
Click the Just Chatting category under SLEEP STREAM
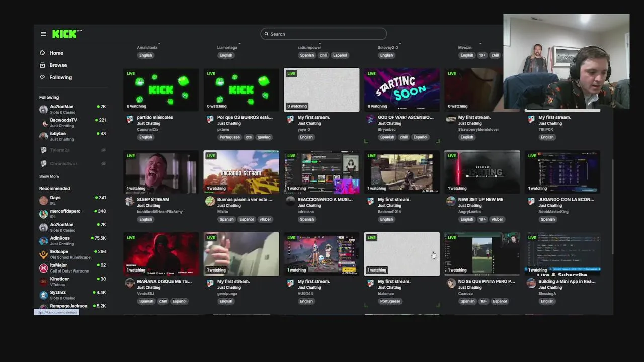click(x=149, y=205)
